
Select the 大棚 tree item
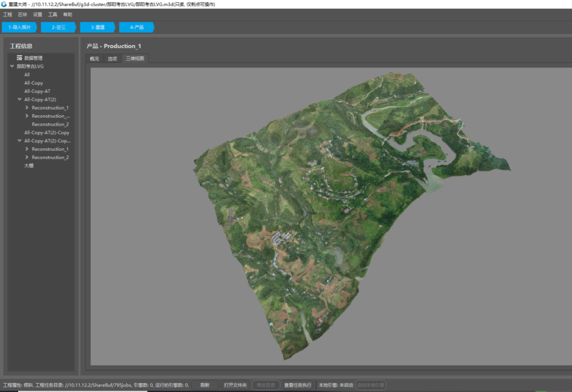(x=29, y=166)
